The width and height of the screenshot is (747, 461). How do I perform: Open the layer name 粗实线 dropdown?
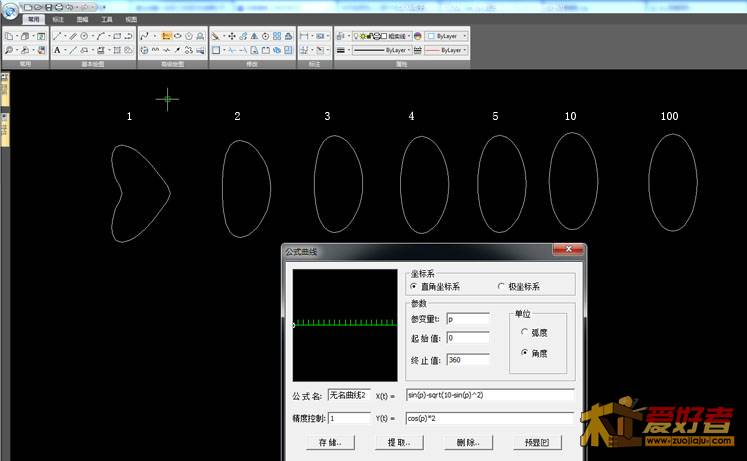[398, 35]
